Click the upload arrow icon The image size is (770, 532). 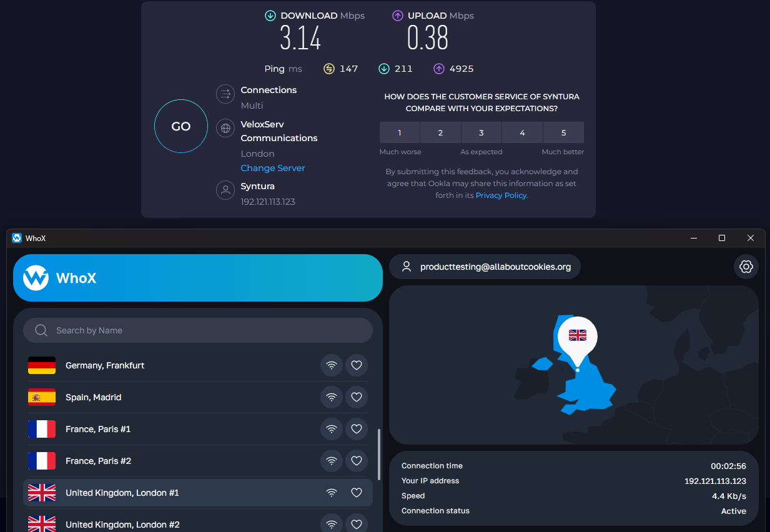click(x=398, y=16)
